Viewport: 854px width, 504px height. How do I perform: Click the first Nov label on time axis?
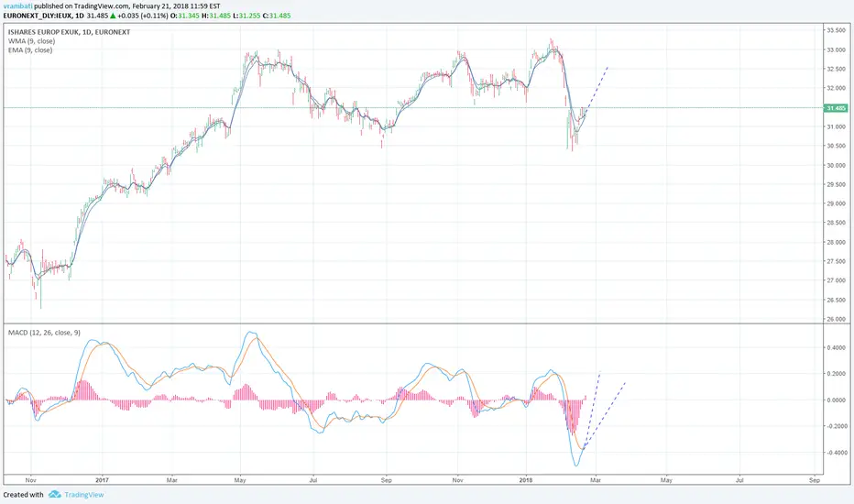tap(30, 480)
